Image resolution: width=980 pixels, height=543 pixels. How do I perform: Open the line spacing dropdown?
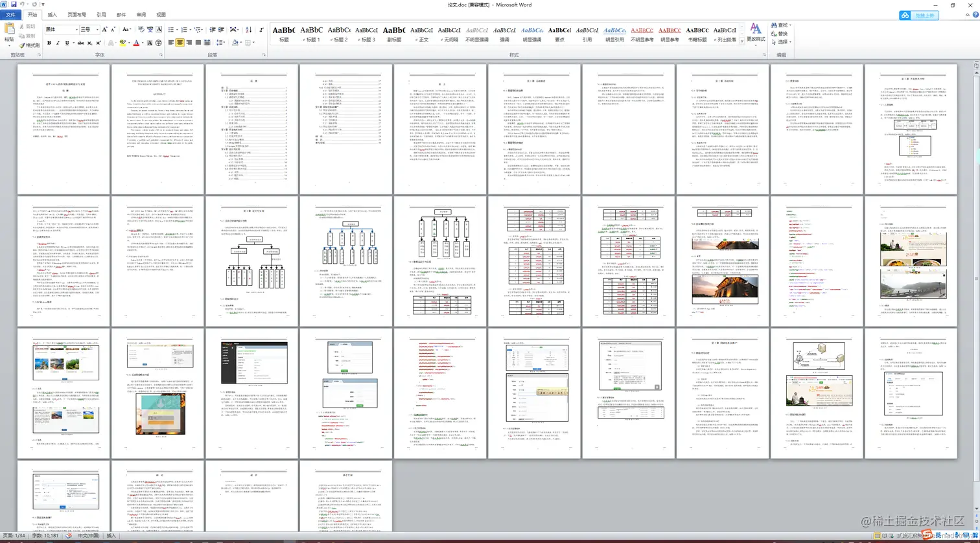coord(220,43)
